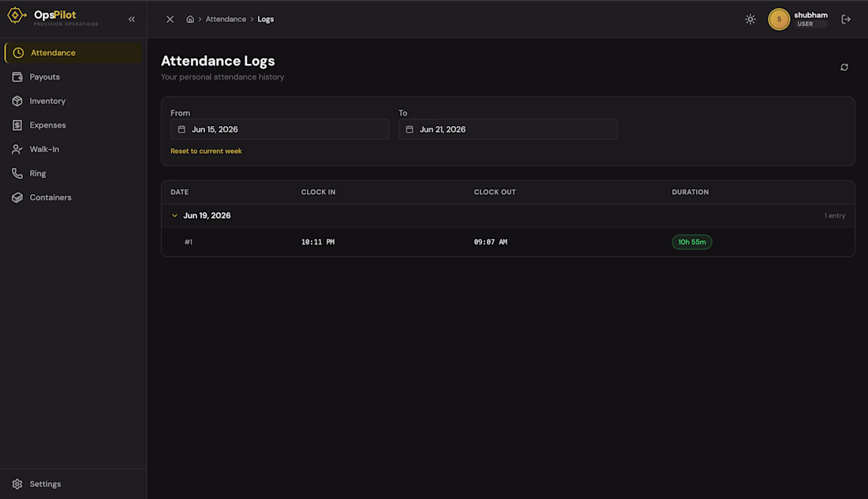
Task: Open Settings at sidebar bottom
Action: tap(73, 484)
